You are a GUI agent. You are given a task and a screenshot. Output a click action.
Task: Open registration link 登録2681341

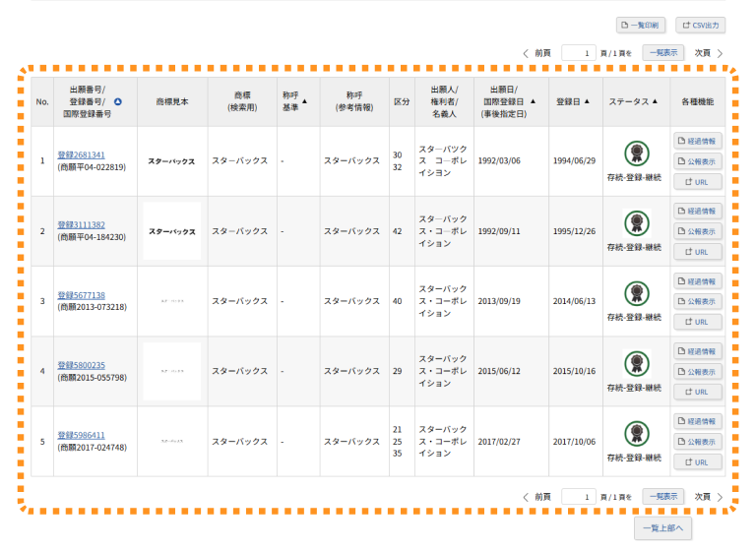[81, 154]
